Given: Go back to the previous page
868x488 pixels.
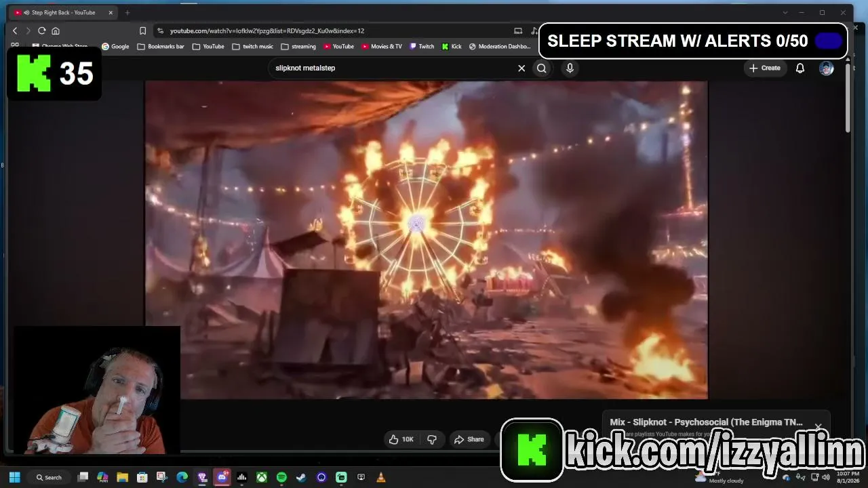Looking at the screenshot, I should click(15, 30).
